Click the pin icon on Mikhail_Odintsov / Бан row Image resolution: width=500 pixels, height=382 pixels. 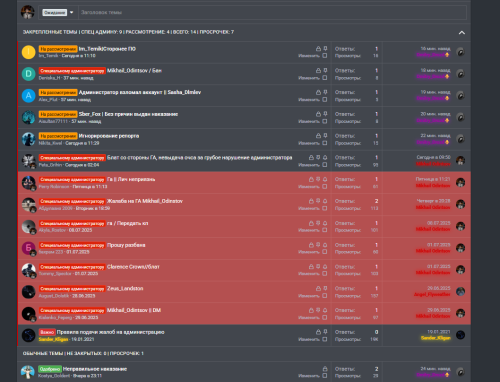tap(325, 70)
